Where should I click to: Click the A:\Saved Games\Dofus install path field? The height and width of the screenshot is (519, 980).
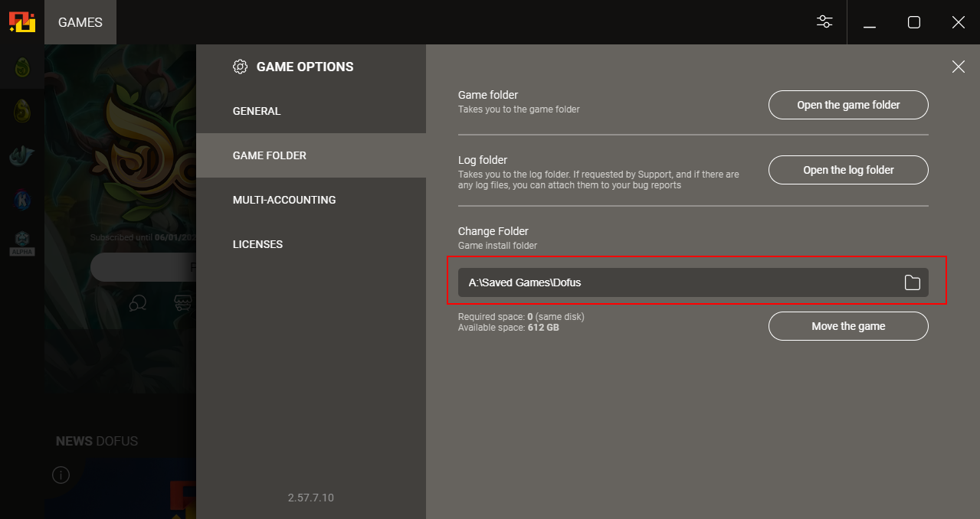tap(674, 282)
